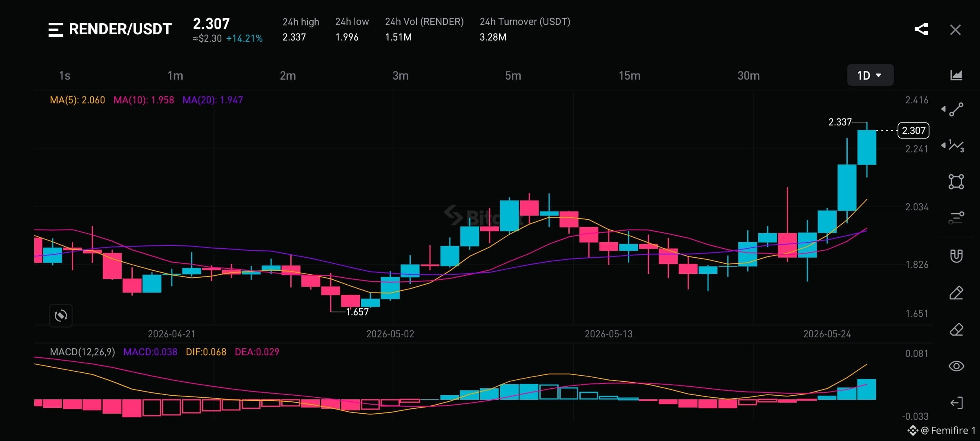This screenshot has height=441, width=980.
Task: Tap the 2026-04-21 date label
Action: tap(171, 334)
